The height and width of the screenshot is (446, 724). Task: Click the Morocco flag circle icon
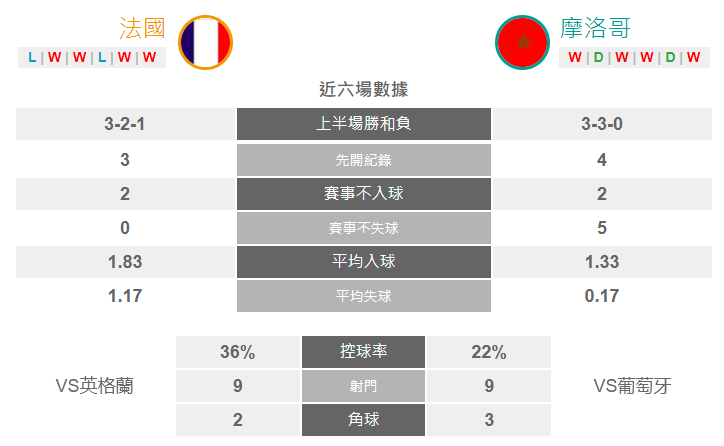pyautogui.click(x=522, y=42)
